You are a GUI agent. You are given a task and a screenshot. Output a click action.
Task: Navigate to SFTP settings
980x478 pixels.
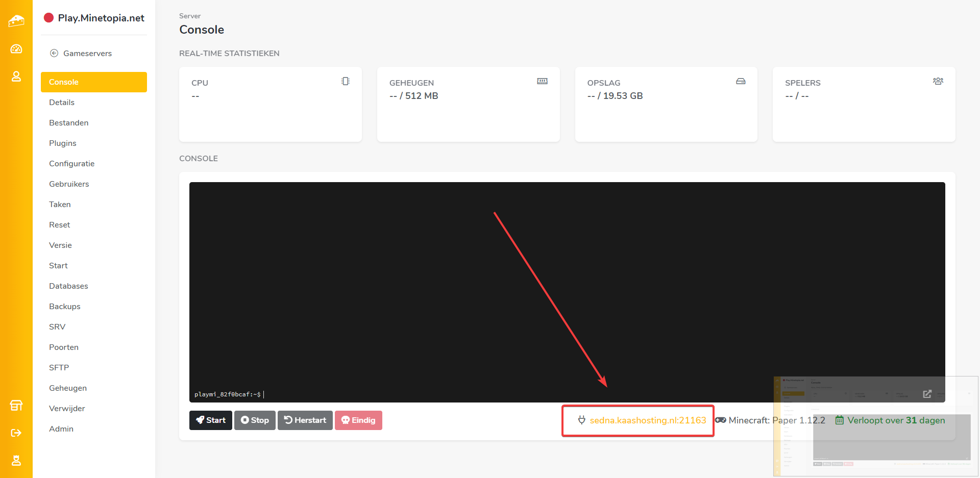[59, 368]
